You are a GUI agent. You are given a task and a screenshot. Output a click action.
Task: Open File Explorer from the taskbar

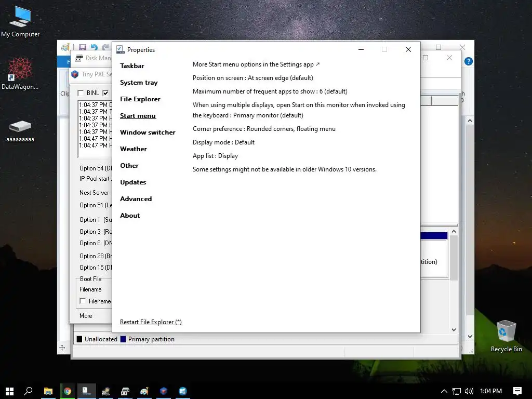pos(48,391)
